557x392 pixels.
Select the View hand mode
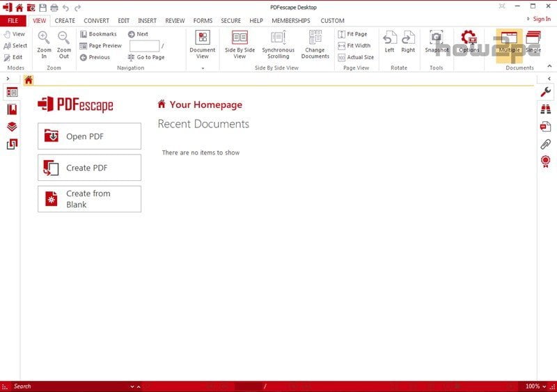click(x=15, y=34)
